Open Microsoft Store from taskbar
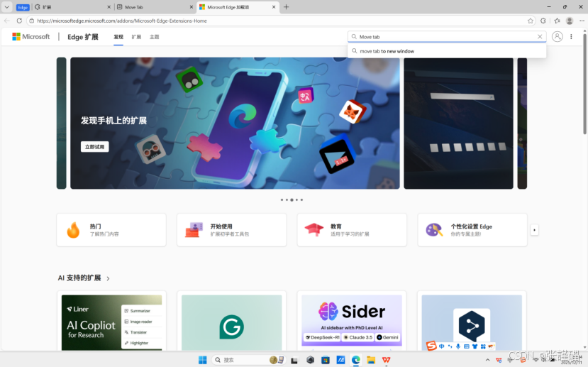Screen dimensions: 588x367 pos(326,360)
